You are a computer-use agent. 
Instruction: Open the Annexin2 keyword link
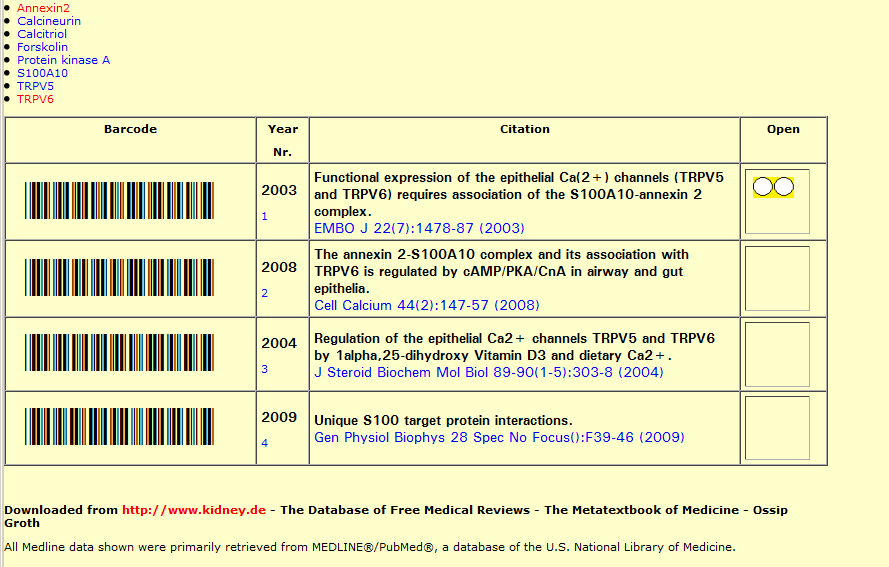coord(43,8)
